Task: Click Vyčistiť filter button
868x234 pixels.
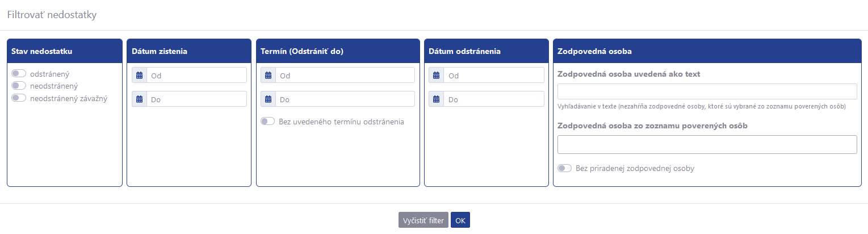Action: (x=423, y=220)
